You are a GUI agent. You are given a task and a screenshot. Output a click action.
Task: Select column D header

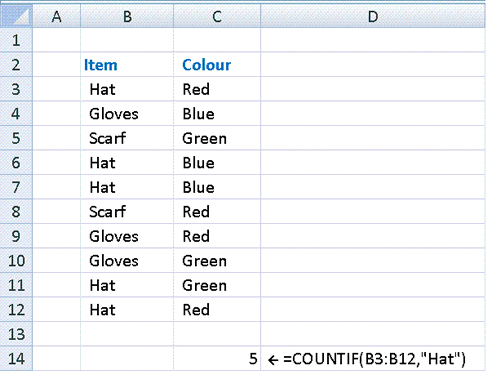click(373, 16)
